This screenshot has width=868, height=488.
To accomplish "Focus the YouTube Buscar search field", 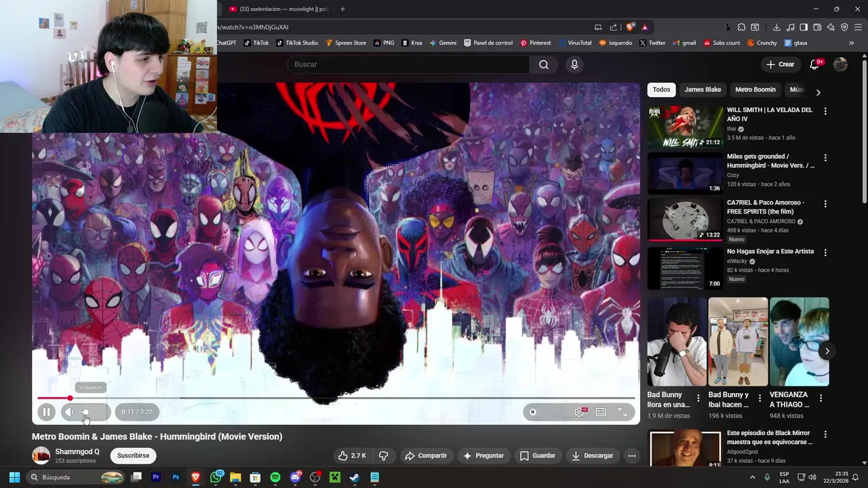I will (408, 64).
